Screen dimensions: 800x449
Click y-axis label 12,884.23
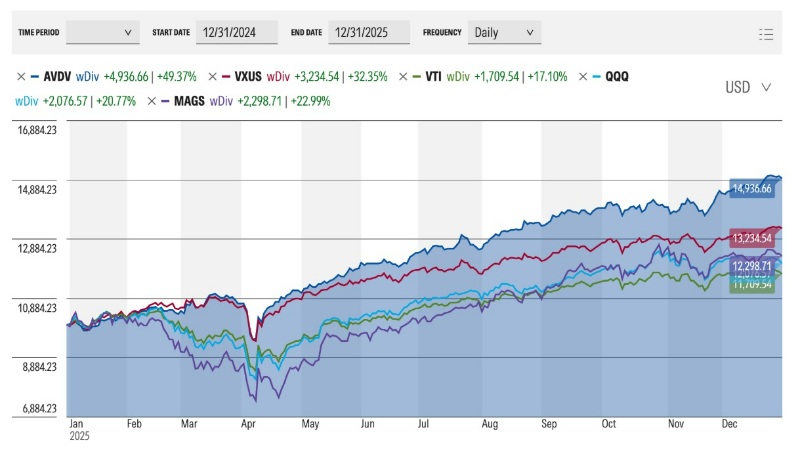[x=37, y=248]
